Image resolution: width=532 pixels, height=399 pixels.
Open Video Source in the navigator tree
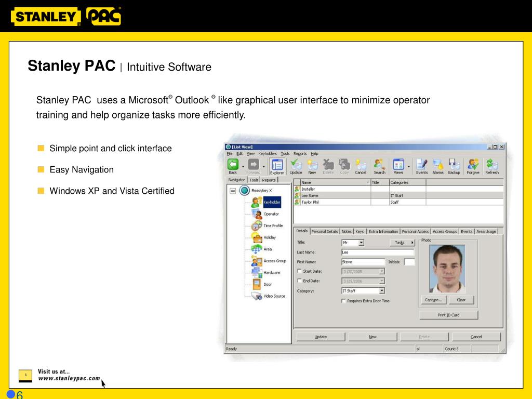tap(274, 296)
